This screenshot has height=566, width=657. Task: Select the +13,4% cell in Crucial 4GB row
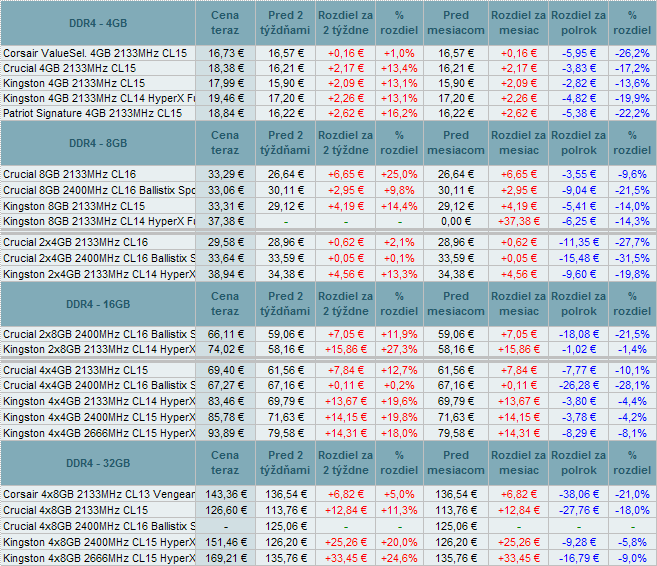point(399,68)
